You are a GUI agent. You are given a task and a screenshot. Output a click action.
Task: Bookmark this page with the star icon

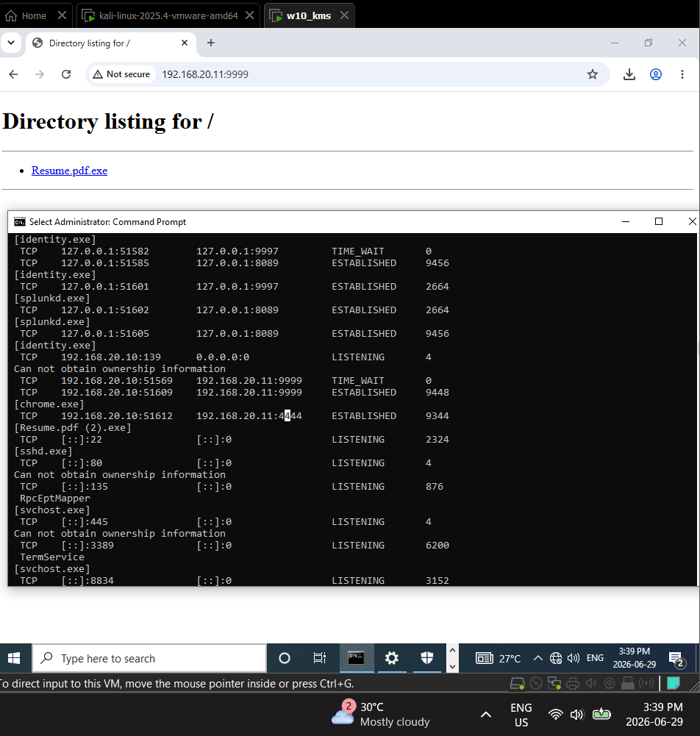(593, 74)
